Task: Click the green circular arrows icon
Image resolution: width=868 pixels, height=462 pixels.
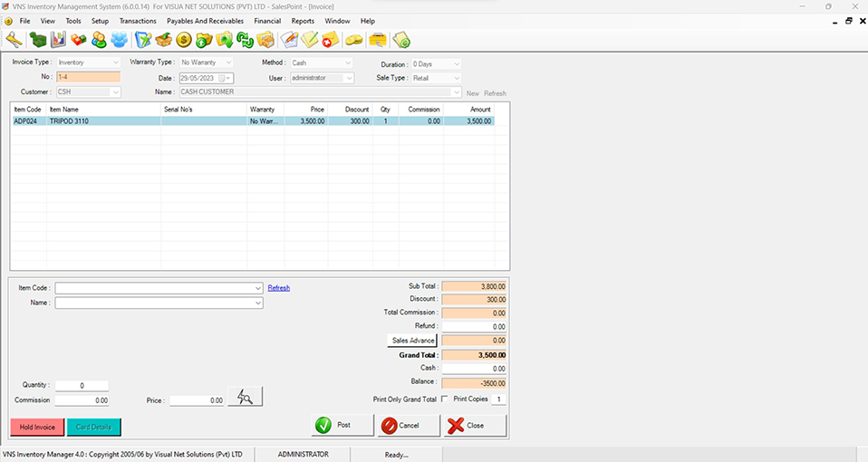Action: click(245, 40)
